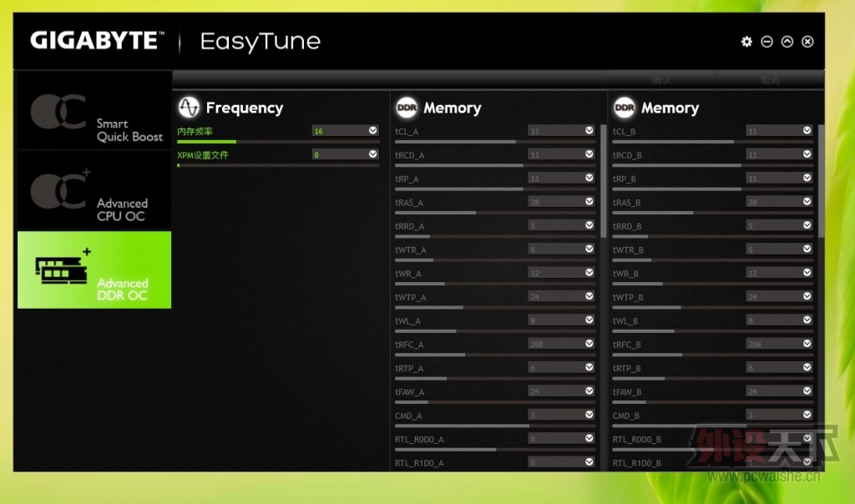This screenshot has width=855, height=504.
Task: Adjust the tRFC_B slider
Action: (x=713, y=355)
